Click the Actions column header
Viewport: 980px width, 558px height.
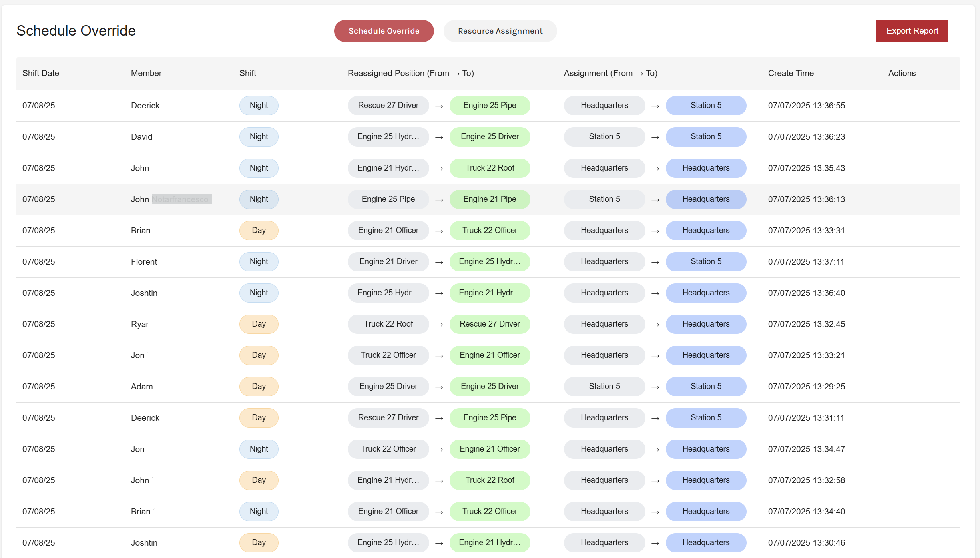click(x=902, y=73)
